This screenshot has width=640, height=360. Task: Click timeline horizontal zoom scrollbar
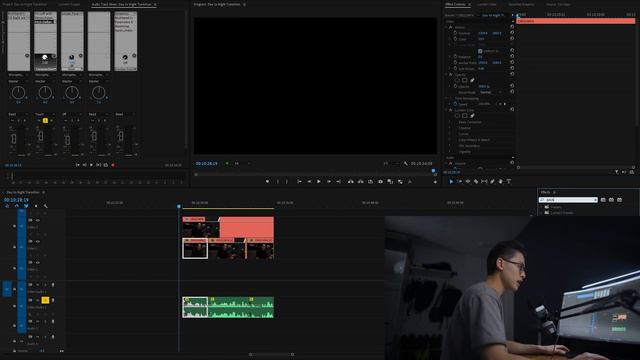pos(271,354)
